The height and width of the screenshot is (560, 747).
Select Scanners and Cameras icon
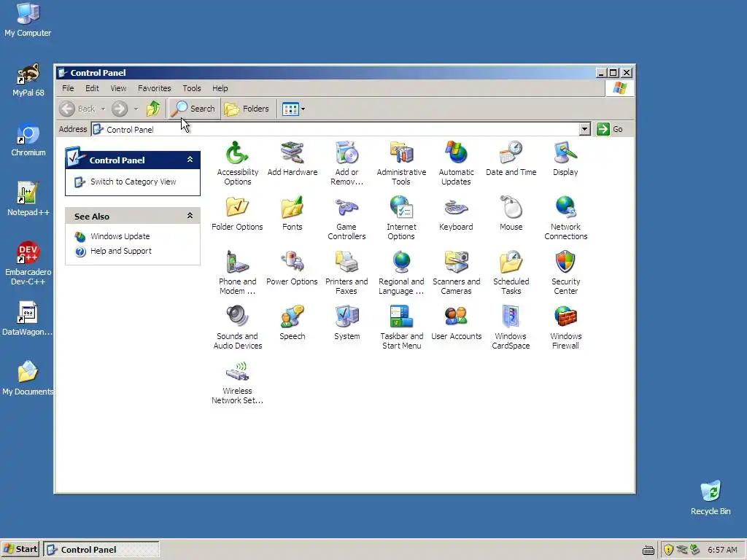coord(456,273)
